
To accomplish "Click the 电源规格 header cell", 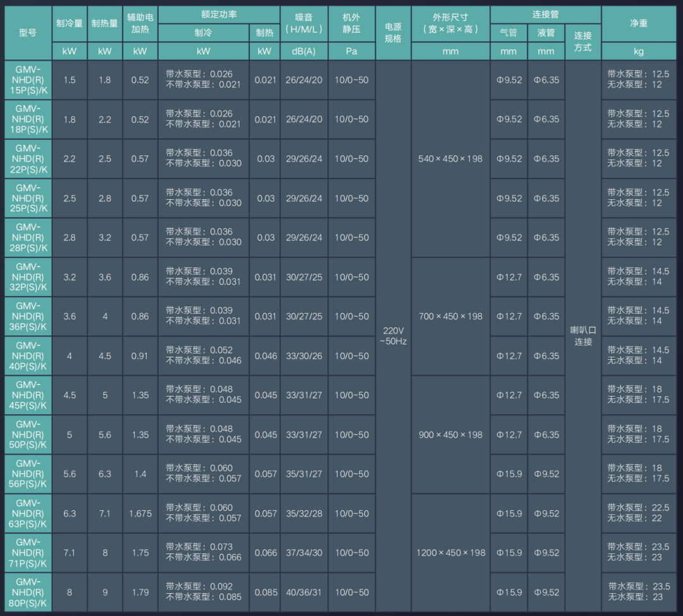I will pyautogui.click(x=393, y=33).
